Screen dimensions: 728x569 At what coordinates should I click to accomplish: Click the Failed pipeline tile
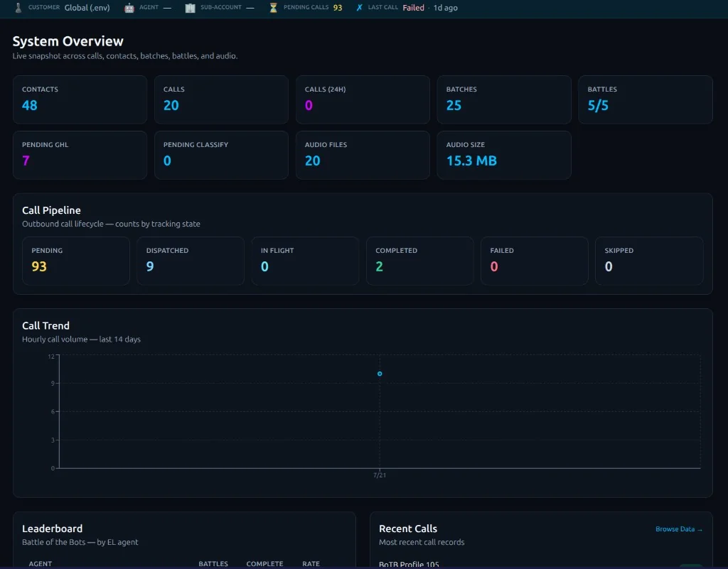(535, 261)
